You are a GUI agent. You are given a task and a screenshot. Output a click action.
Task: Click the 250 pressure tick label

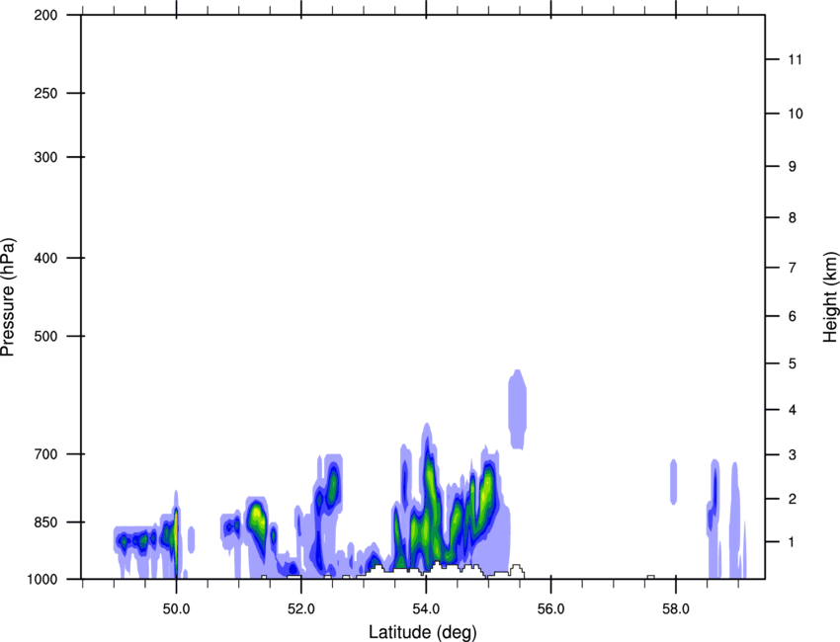click(45, 94)
